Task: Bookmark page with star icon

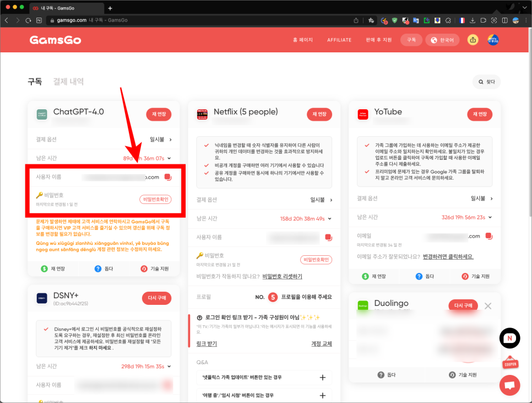Action: tap(371, 20)
